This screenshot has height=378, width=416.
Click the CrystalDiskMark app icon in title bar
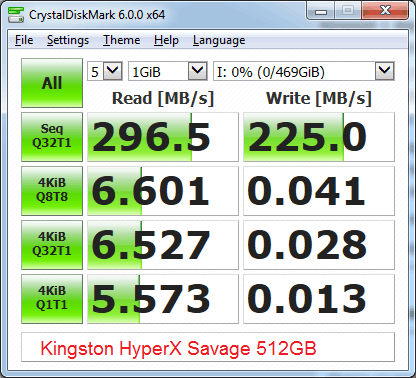click(x=15, y=15)
